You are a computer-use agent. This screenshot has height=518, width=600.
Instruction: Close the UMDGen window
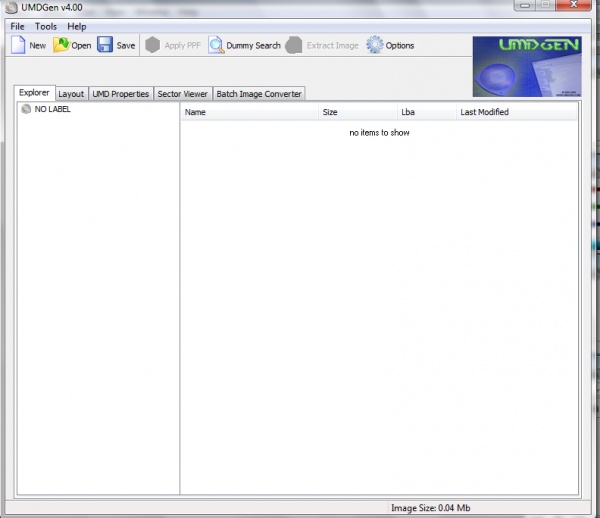point(573,5)
